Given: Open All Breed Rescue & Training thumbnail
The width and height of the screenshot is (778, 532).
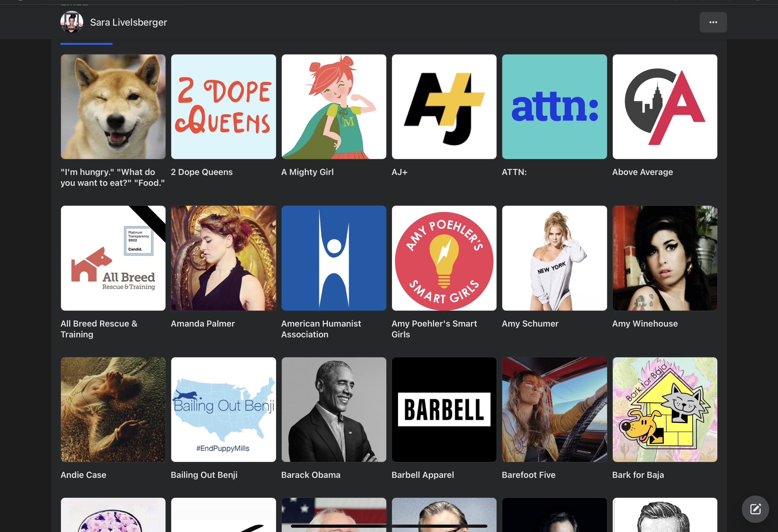Looking at the screenshot, I should (113, 258).
